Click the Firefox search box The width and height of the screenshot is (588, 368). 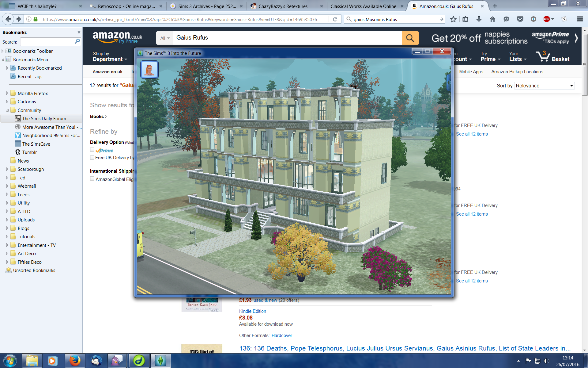[x=395, y=19]
